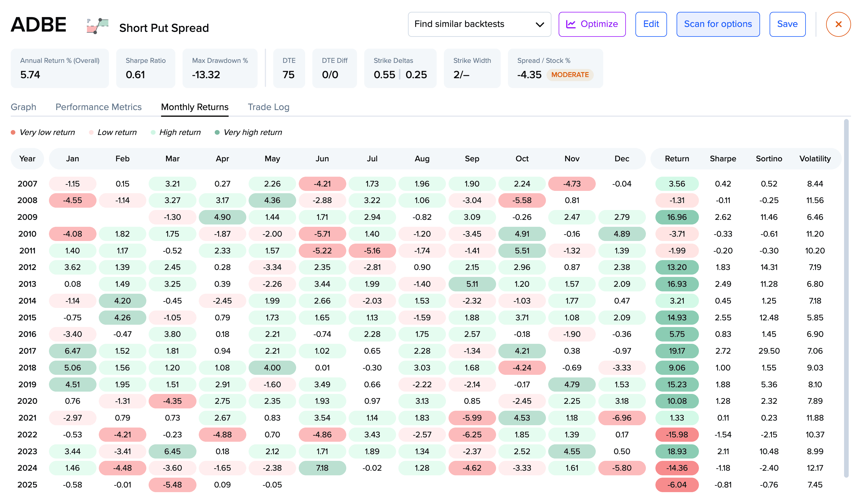Click the 2022 September cell -6.25
Screen dimensions: 860x504
(x=472, y=435)
